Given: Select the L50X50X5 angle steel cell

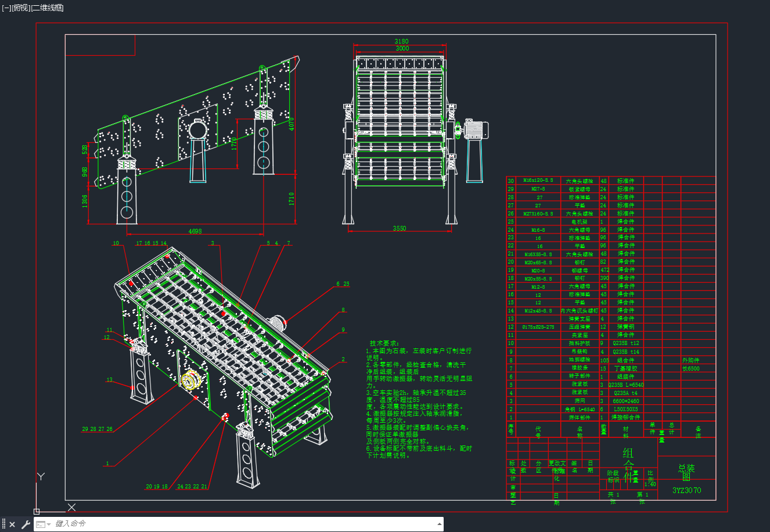Looking at the screenshot, I should [626, 409].
